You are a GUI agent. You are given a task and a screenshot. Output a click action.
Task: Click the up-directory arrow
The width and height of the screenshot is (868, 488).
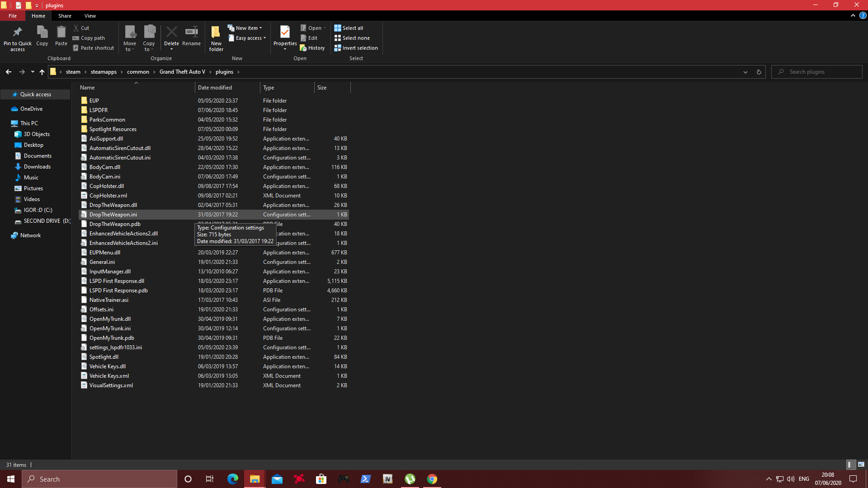point(42,72)
